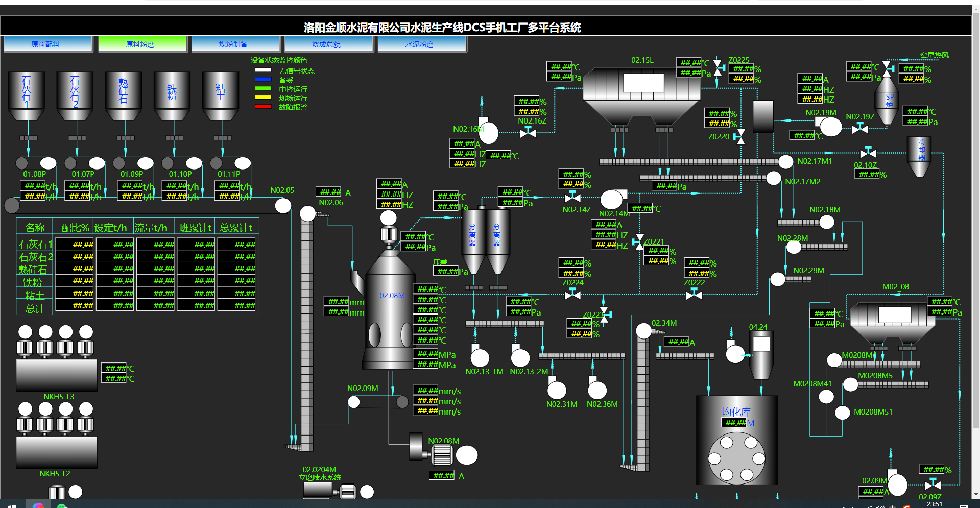Click the N02.16Z valve symbol
This screenshot has height=508, width=980.
click(528, 133)
